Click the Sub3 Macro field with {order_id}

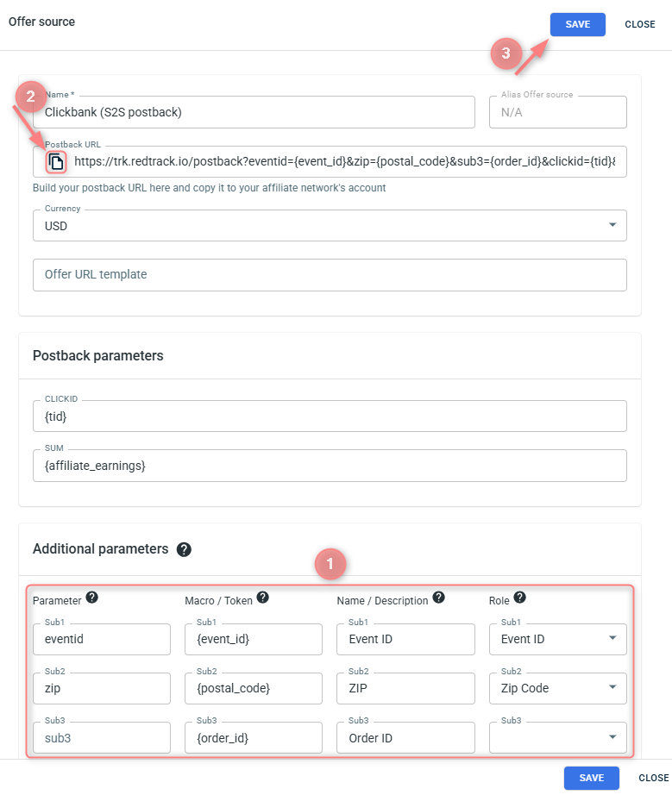pyautogui.click(x=253, y=738)
